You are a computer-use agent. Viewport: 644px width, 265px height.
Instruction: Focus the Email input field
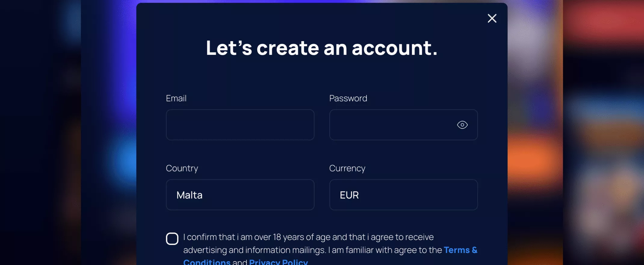point(240,125)
